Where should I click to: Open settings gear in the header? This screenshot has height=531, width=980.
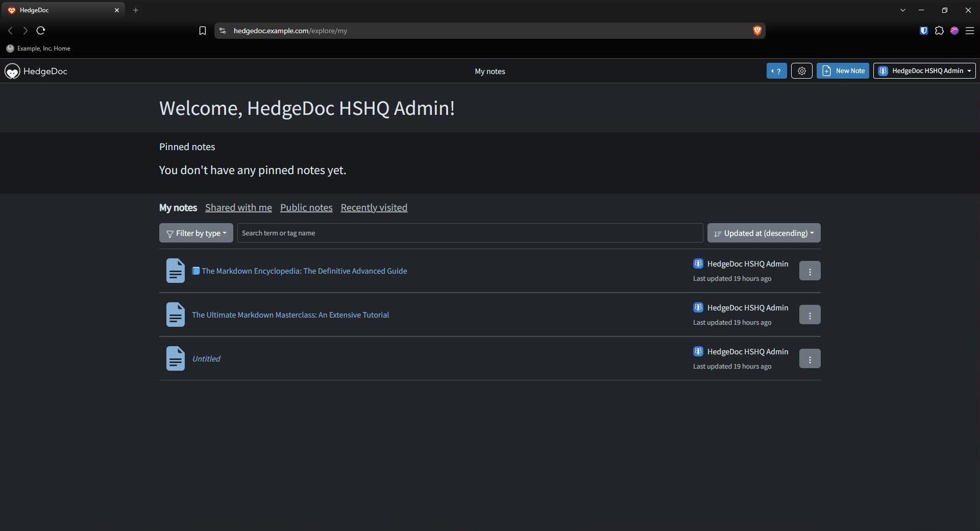[x=801, y=71]
